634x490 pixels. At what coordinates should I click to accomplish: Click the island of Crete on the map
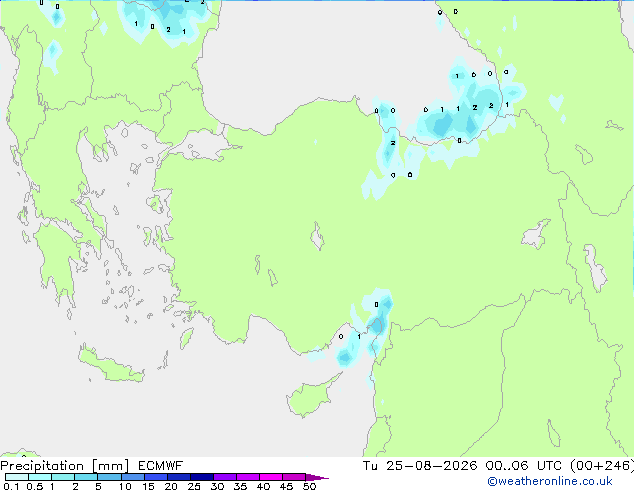pos(110,366)
